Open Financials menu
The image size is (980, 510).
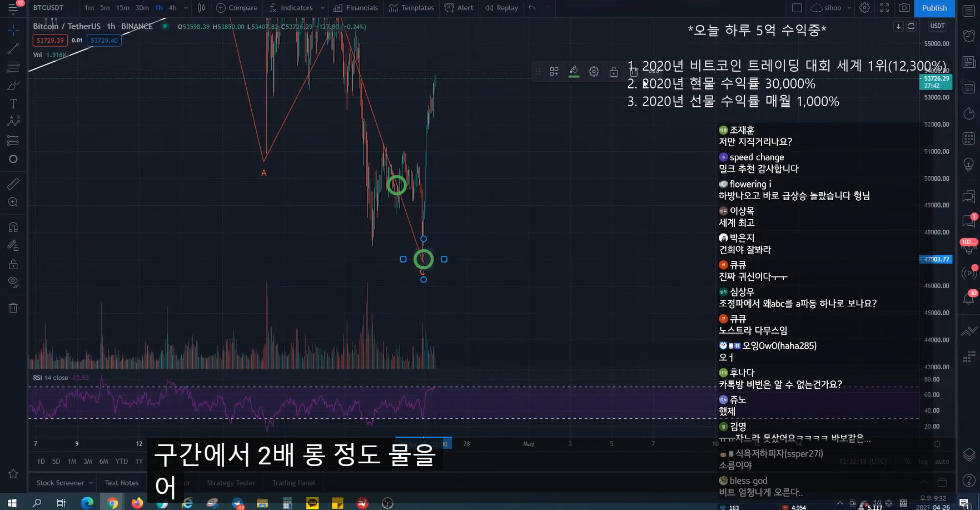pyautogui.click(x=356, y=8)
